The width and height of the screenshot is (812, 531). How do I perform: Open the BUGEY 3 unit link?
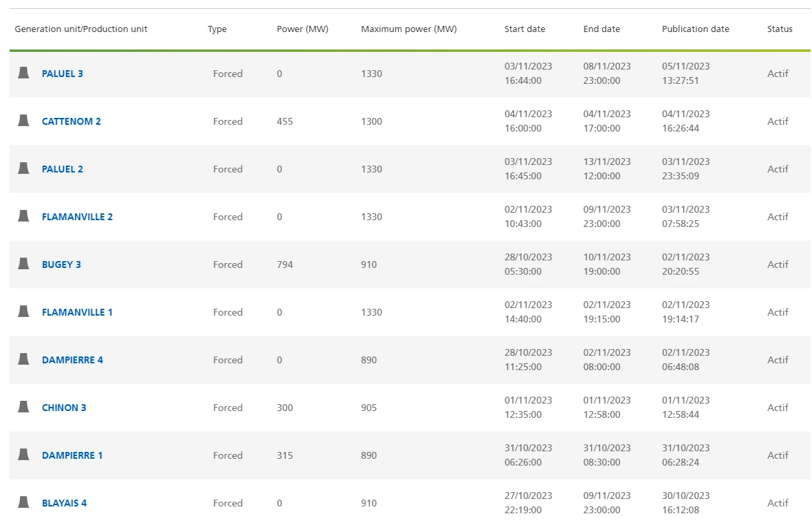[x=61, y=264]
